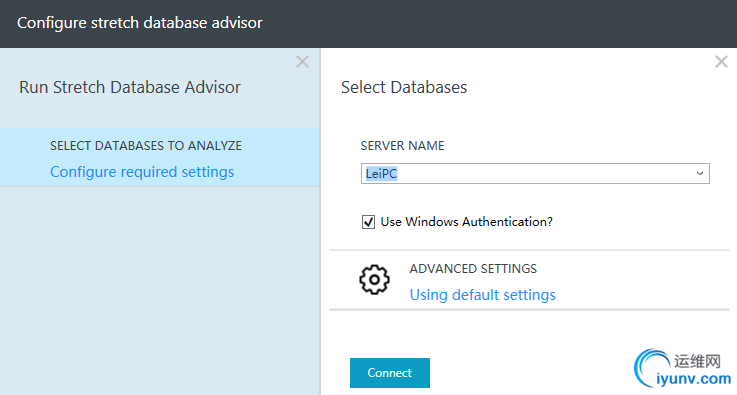
Task: Click the Connect button
Action: [x=390, y=373]
